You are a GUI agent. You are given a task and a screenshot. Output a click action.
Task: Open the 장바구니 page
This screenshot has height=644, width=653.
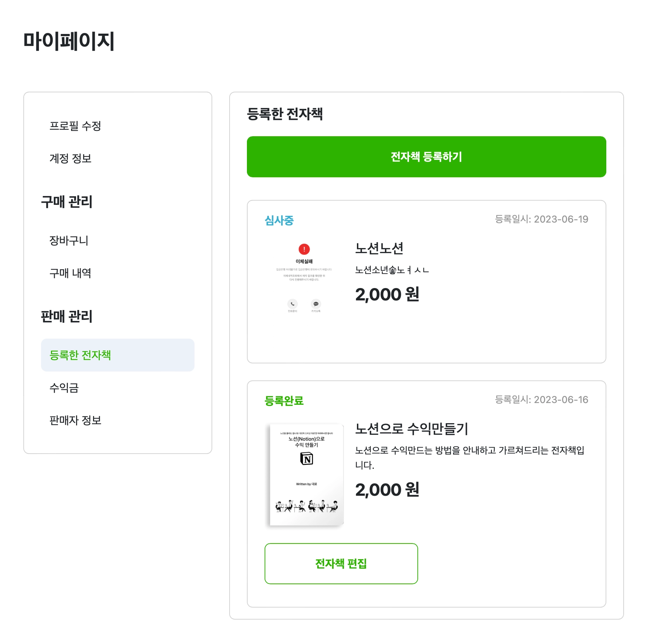pyautogui.click(x=69, y=241)
